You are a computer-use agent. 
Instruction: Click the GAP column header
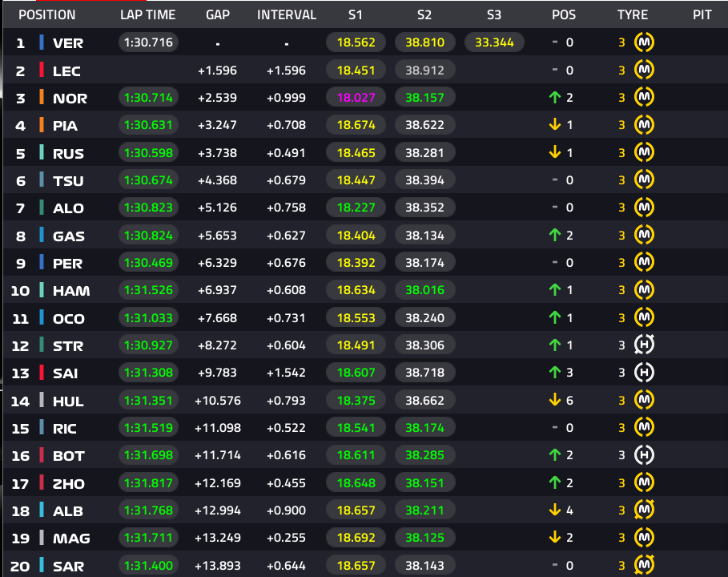(x=218, y=15)
